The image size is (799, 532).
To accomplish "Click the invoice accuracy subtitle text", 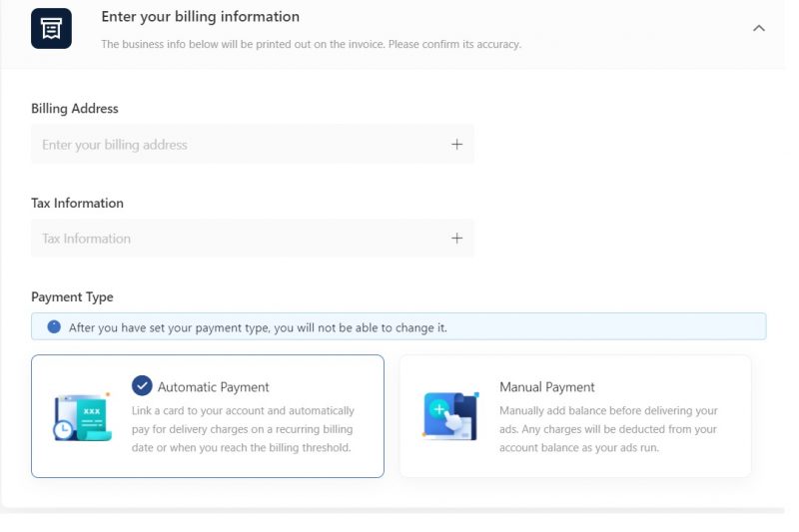I will click(x=311, y=44).
